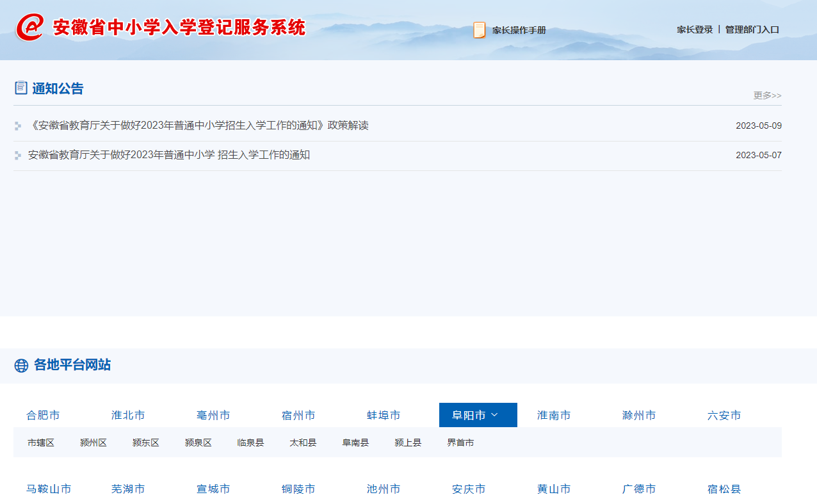Open 颍州区 district platform
817x504 pixels.
[93, 443]
